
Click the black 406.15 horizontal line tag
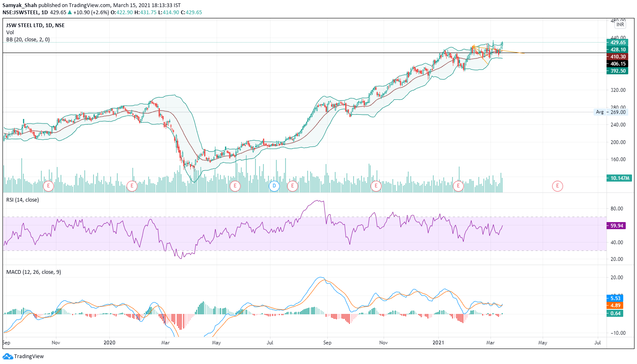pos(617,64)
